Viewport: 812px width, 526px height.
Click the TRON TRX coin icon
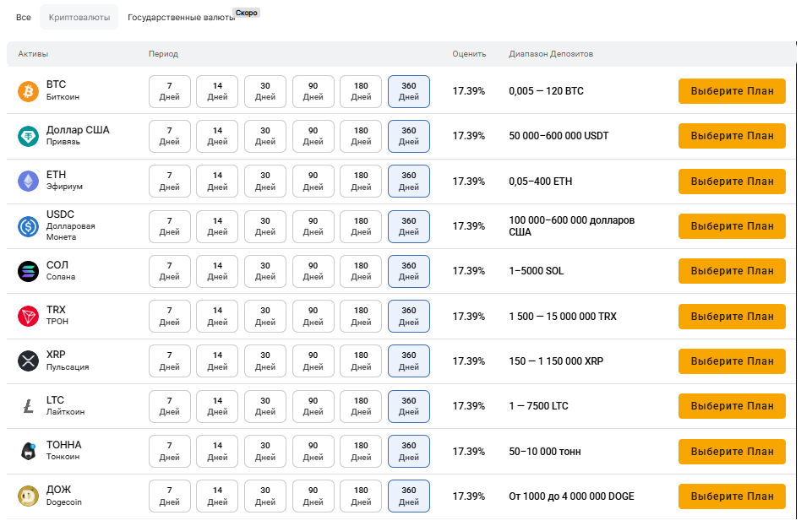[x=29, y=316]
